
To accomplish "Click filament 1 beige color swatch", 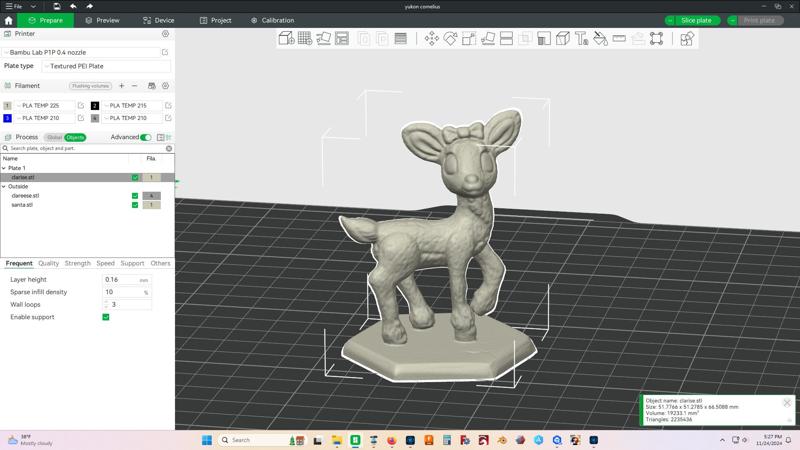I will 7,106.
